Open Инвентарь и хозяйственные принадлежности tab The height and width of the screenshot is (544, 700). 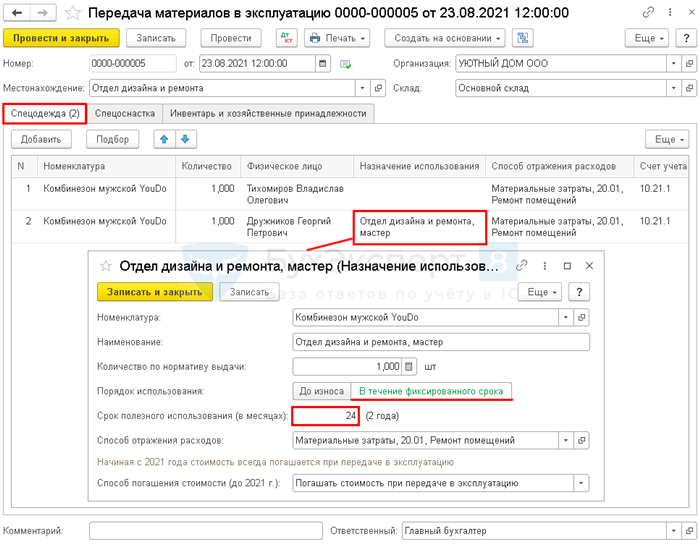coord(267,113)
